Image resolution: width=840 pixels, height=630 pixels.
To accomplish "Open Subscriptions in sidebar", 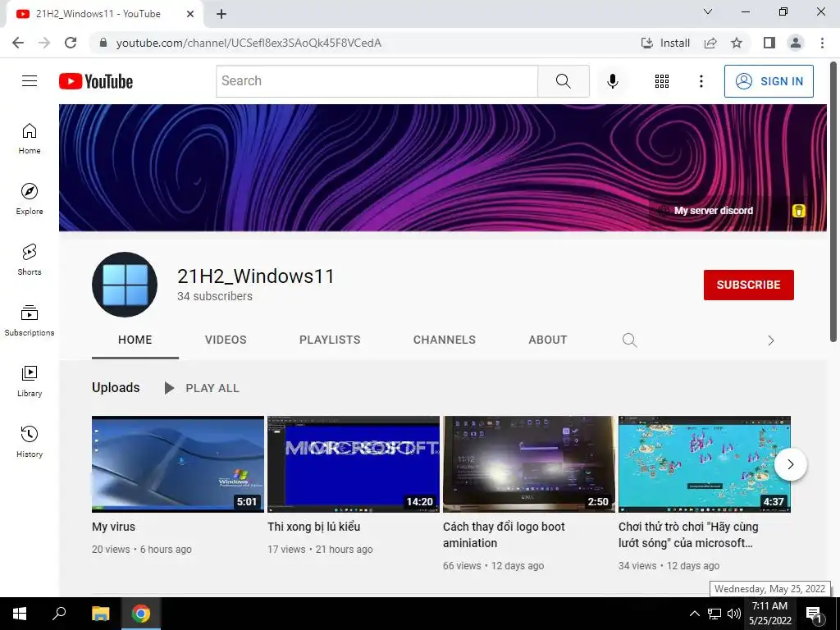I will click(30, 321).
